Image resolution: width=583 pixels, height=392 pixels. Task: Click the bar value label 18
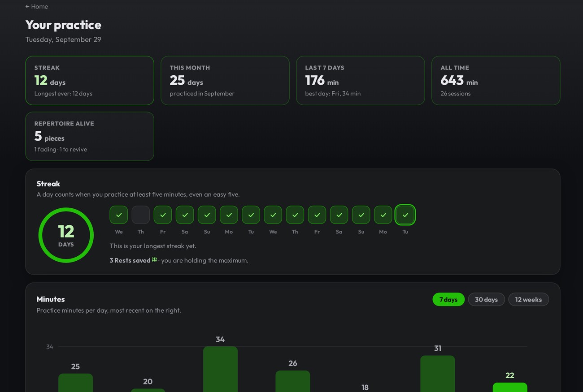point(365,388)
